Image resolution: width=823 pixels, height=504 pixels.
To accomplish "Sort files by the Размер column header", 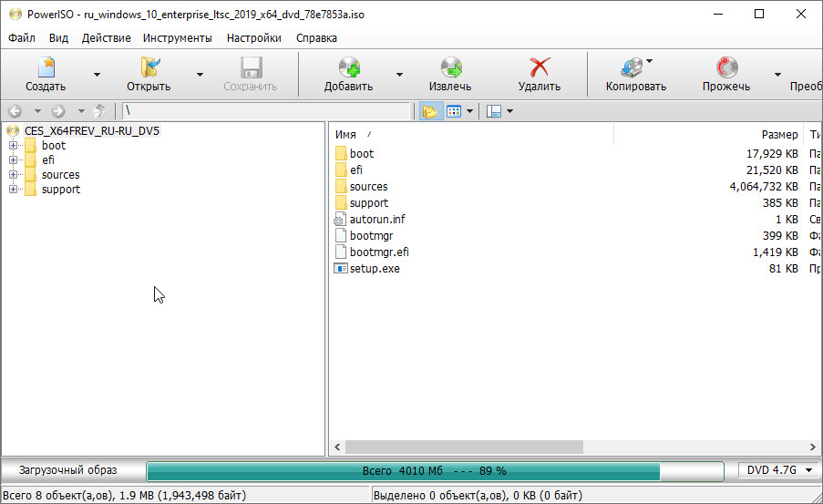I will click(779, 134).
